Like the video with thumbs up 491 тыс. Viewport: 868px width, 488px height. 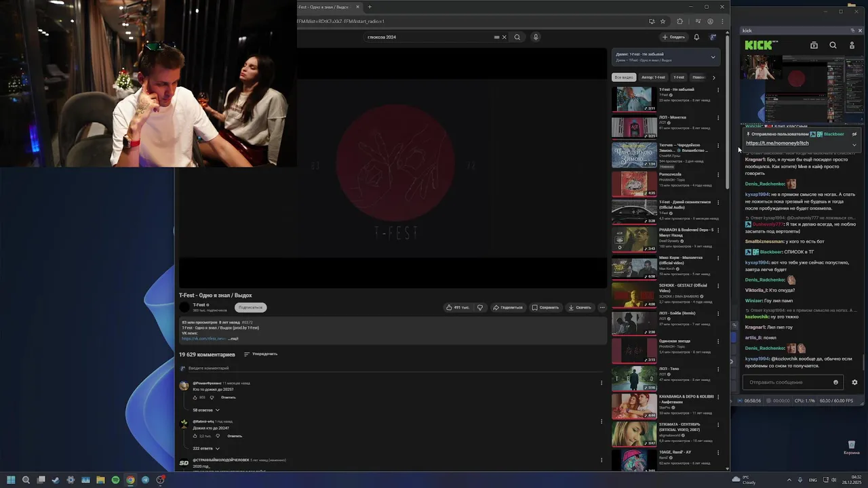458,307
